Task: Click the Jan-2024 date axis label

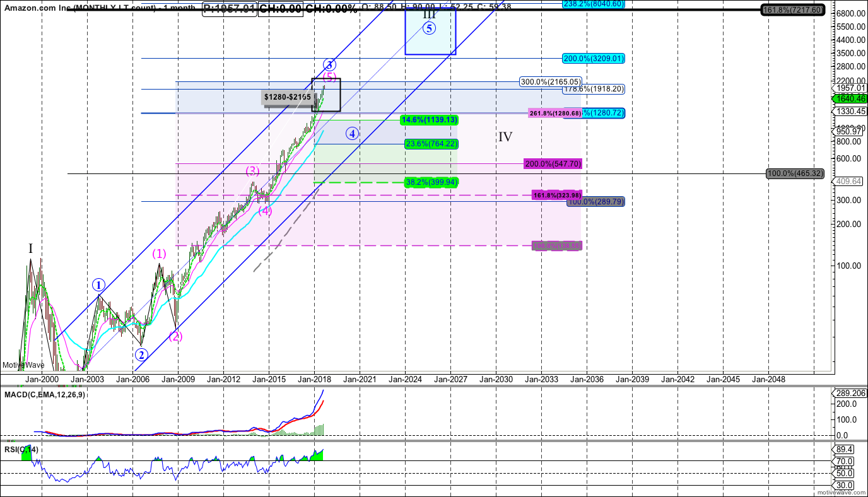Action: click(405, 379)
